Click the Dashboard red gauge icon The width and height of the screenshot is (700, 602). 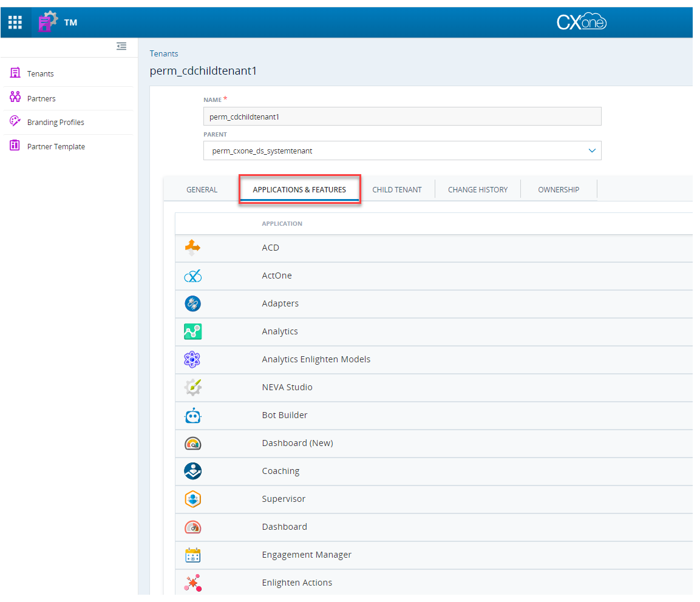pos(193,527)
